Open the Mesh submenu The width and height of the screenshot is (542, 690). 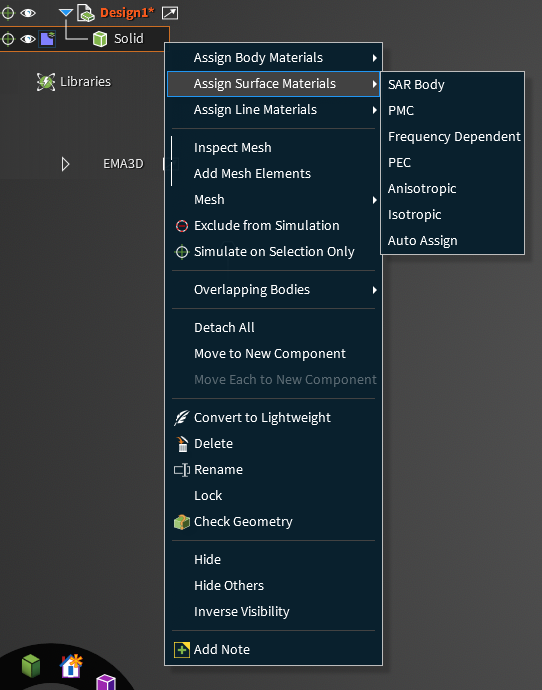pyautogui.click(x=273, y=199)
